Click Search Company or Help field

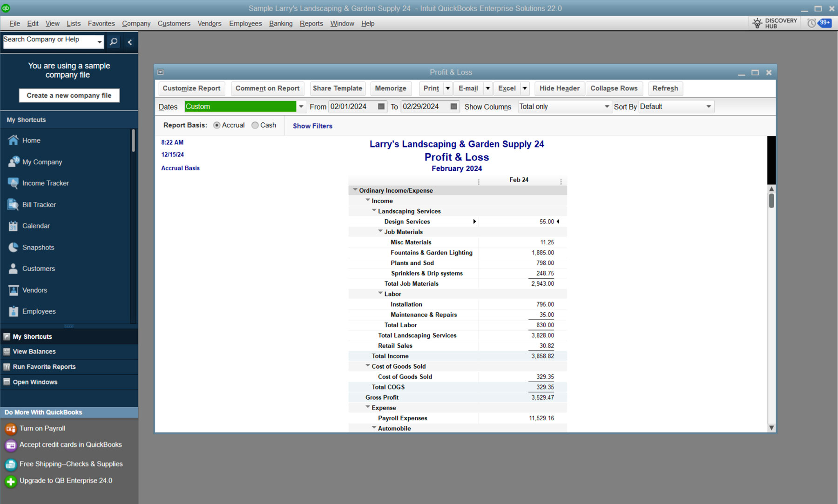coord(48,41)
